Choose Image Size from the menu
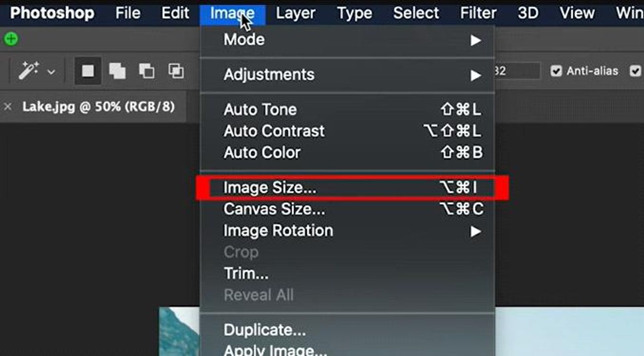Viewport: 644px width, 356px height. tap(347, 188)
